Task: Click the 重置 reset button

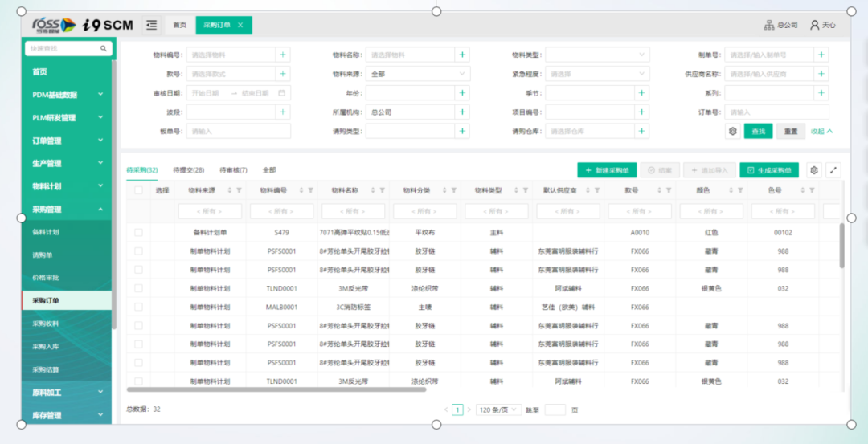Action: click(791, 131)
